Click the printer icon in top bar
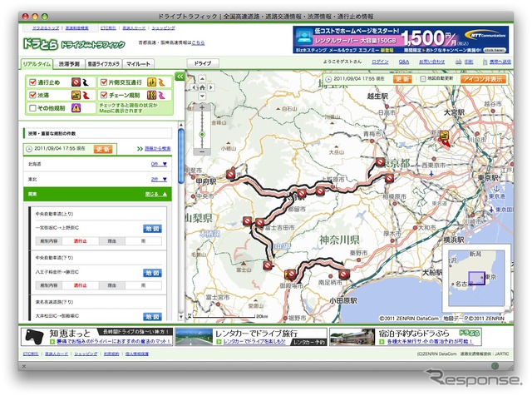This screenshot has width=532, height=396. [x=458, y=62]
